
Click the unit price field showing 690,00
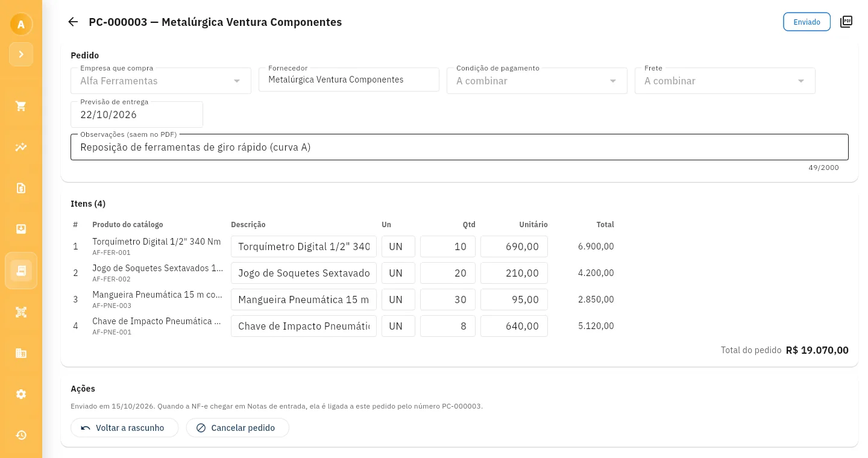[514, 246]
